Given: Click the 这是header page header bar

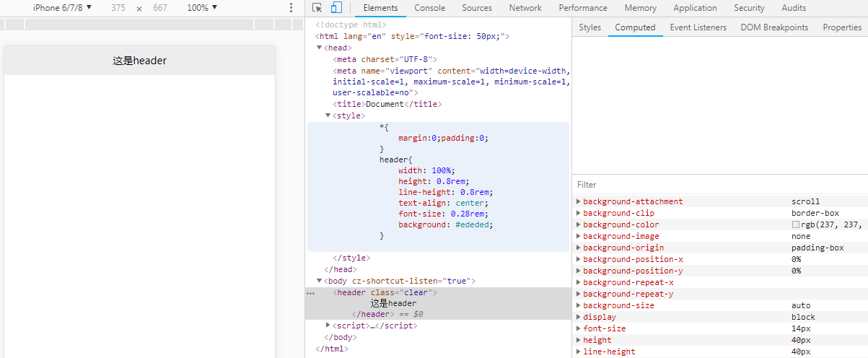Looking at the screenshot, I should pos(140,61).
